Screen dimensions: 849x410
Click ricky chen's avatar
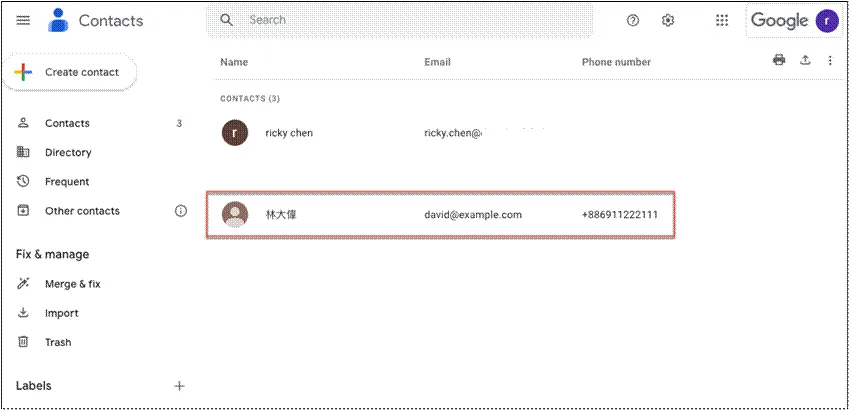(235, 133)
